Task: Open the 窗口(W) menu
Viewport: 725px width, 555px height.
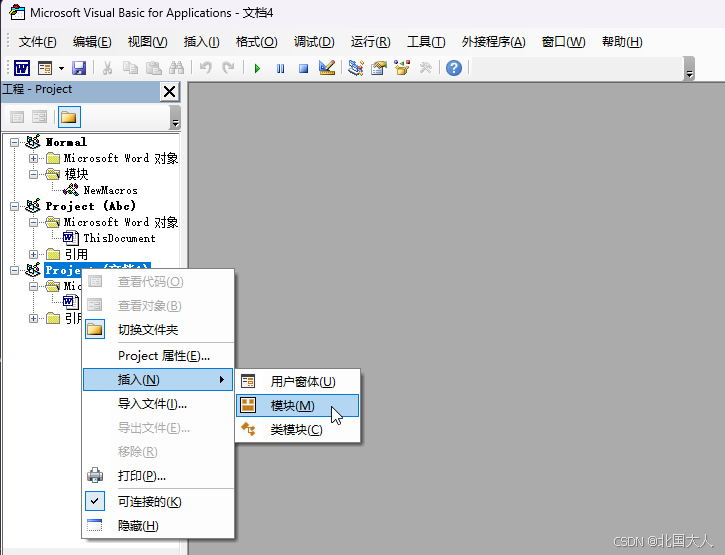Action: pyautogui.click(x=563, y=42)
